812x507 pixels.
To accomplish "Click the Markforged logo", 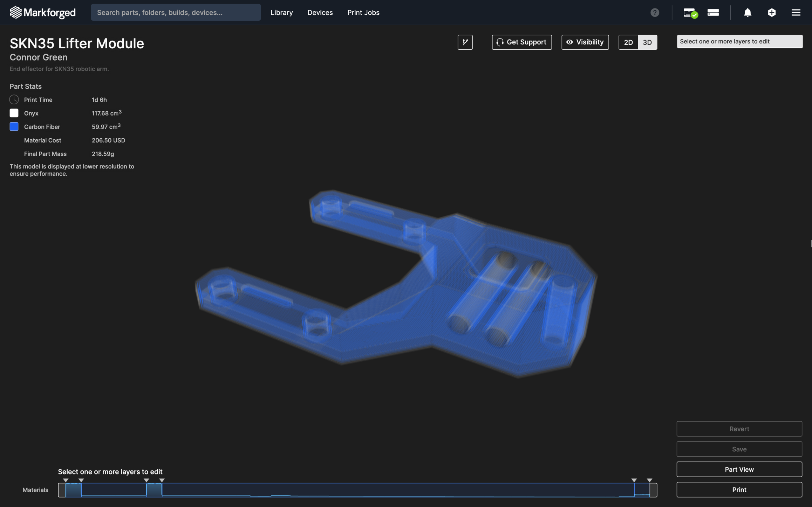I will click(x=42, y=13).
